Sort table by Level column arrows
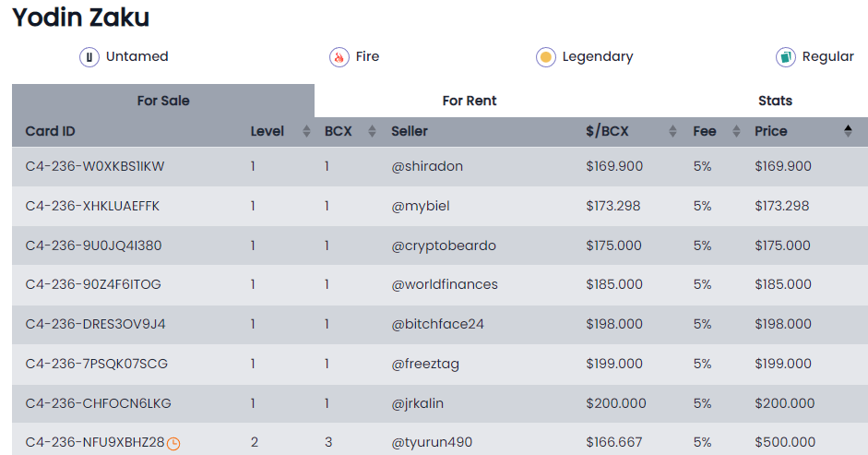868x455 pixels. [x=306, y=131]
